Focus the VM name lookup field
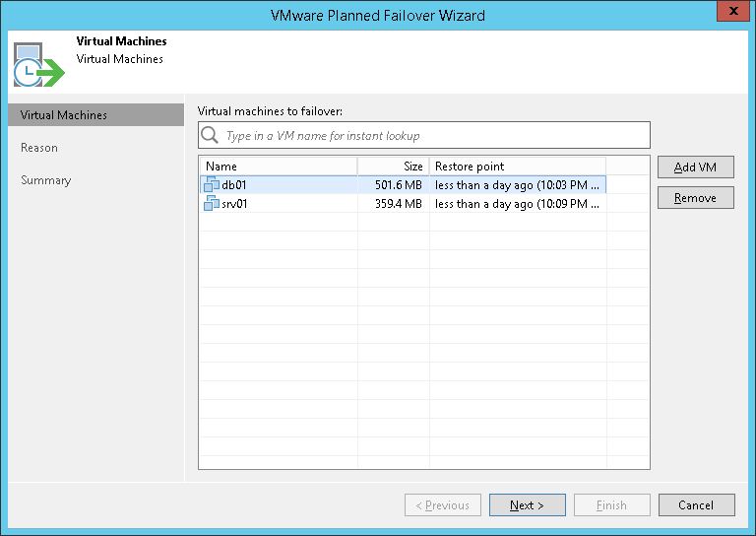Screen dimensions: 756x536 [x=424, y=135]
